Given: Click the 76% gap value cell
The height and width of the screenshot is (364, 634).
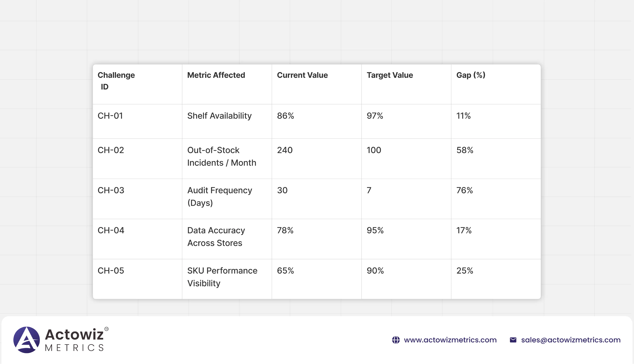Looking at the screenshot, I should [465, 190].
